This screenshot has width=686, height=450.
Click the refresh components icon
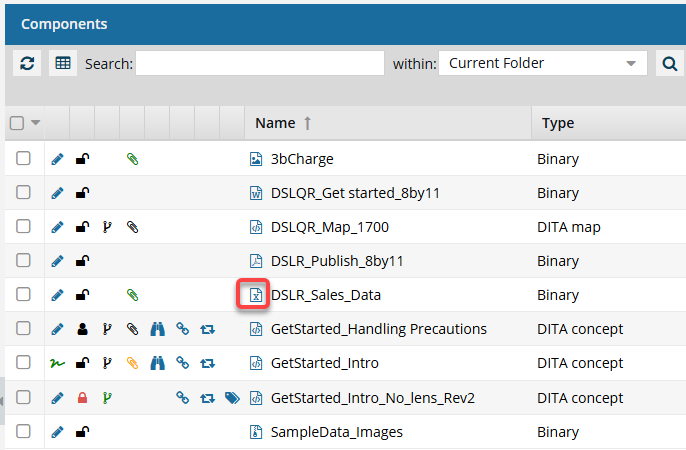point(27,63)
